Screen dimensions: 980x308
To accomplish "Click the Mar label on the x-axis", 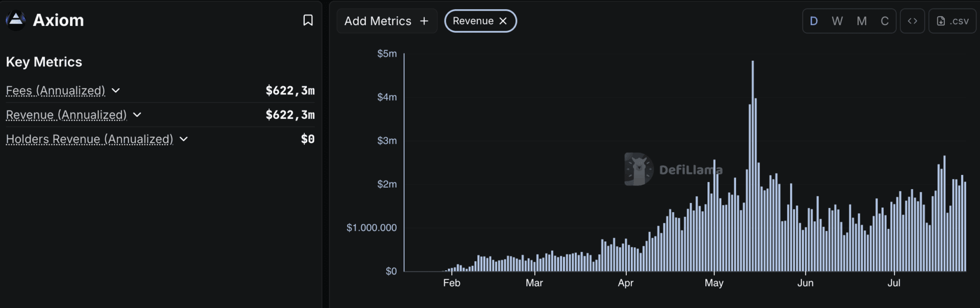I will (x=534, y=283).
